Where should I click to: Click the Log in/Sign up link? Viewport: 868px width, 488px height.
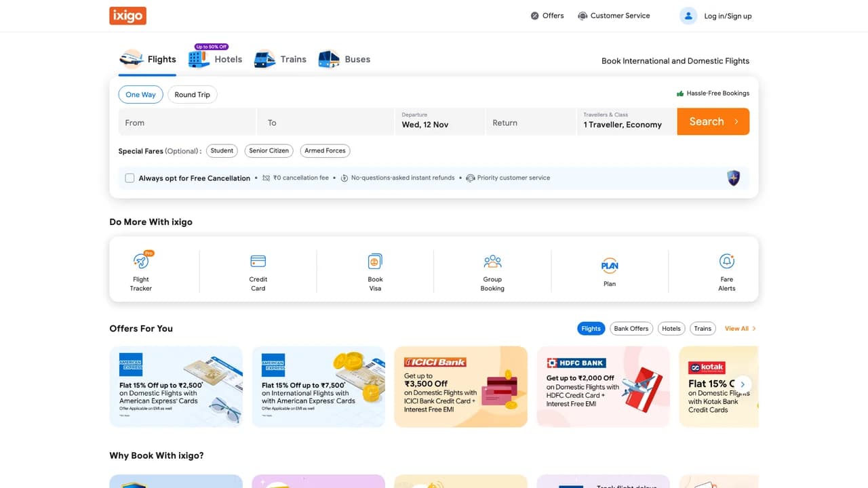tap(728, 16)
